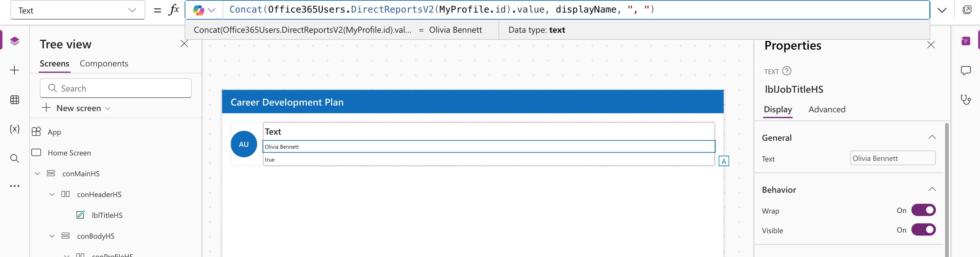Click the lblTitleHS label edit icon

[x=80, y=215]
